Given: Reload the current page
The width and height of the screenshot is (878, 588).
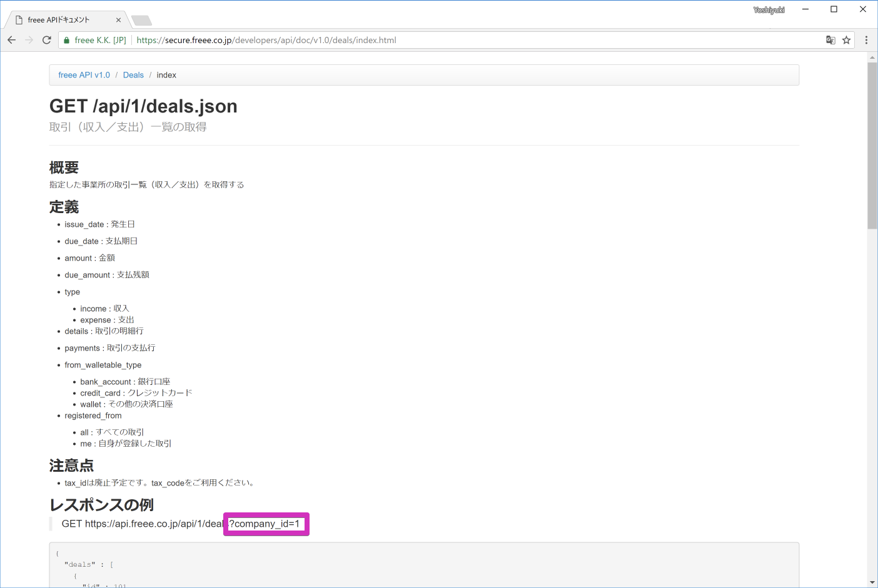Looking at the screenshot, I should [46, 39].
